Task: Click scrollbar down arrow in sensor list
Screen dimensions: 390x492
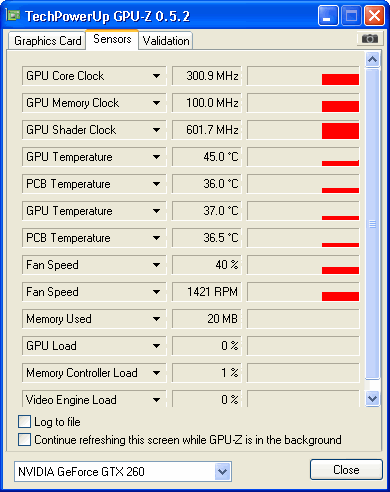Action: [x=372, y=398]
